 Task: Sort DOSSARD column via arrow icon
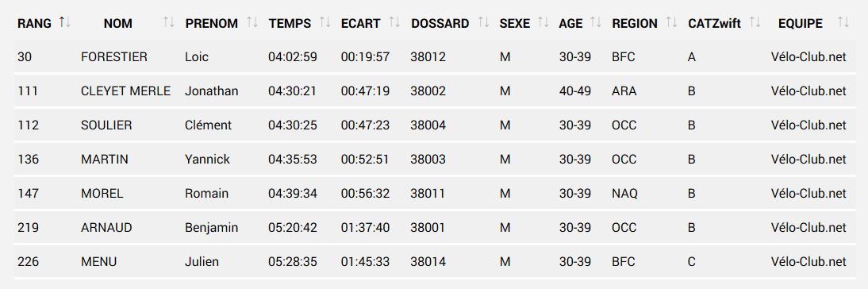point(483,23)
